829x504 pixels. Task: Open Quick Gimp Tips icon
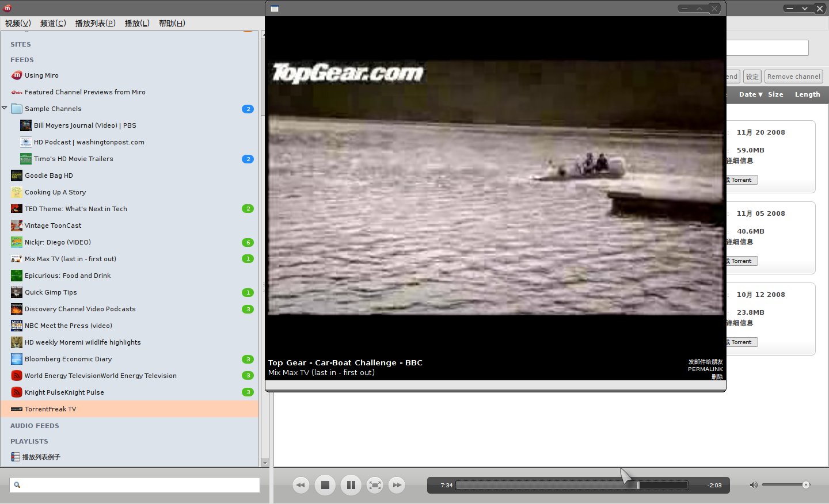17,292
